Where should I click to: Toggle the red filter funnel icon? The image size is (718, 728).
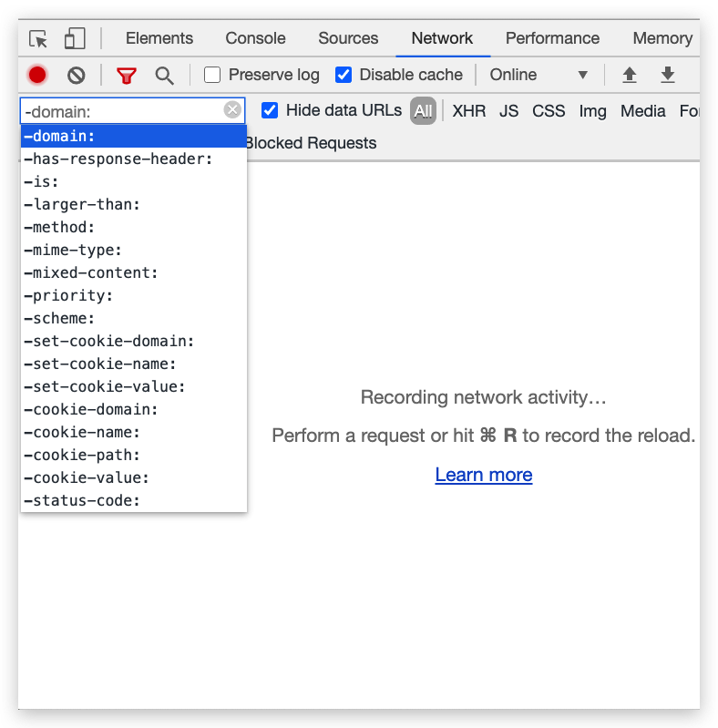[x=126, y=76]
